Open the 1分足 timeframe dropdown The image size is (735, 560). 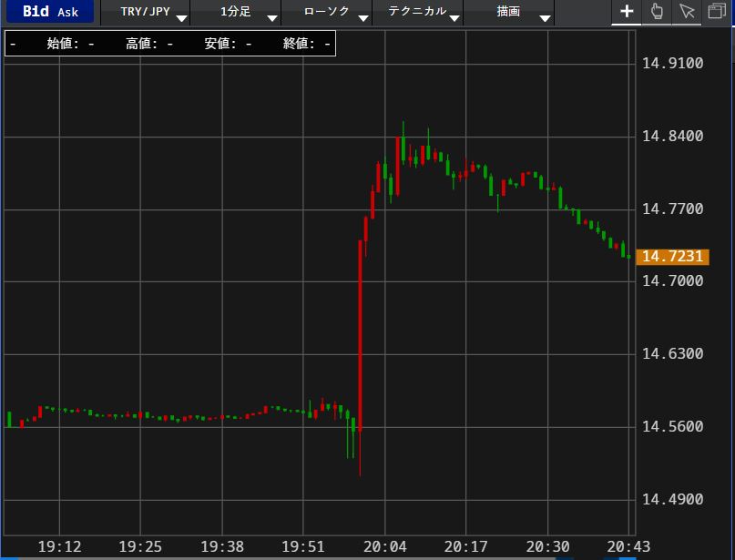pos(236,12)
